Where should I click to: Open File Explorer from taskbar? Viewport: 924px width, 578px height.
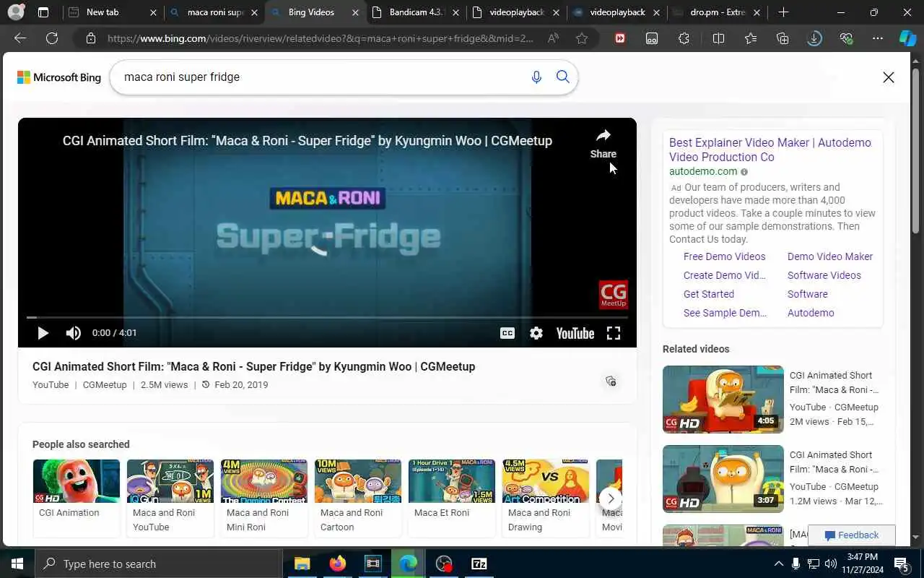pyautogui.click(x=302, y=564)
